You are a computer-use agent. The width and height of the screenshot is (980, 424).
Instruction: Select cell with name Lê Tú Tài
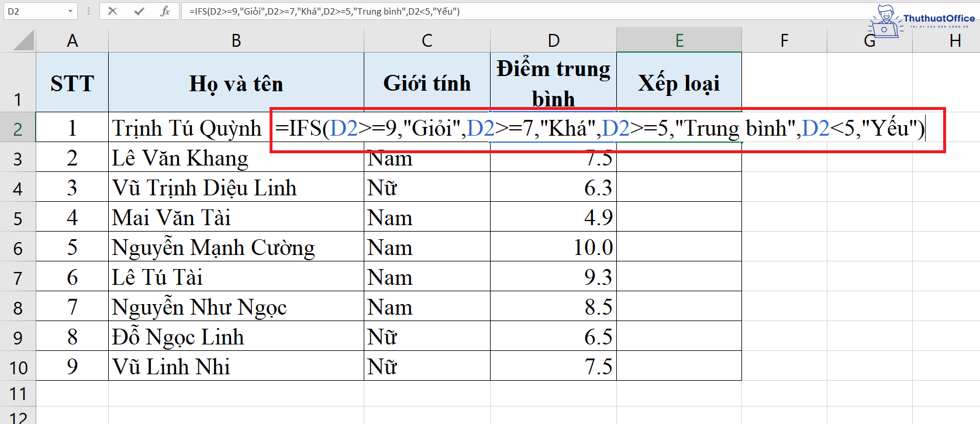(x=236, y=277)
